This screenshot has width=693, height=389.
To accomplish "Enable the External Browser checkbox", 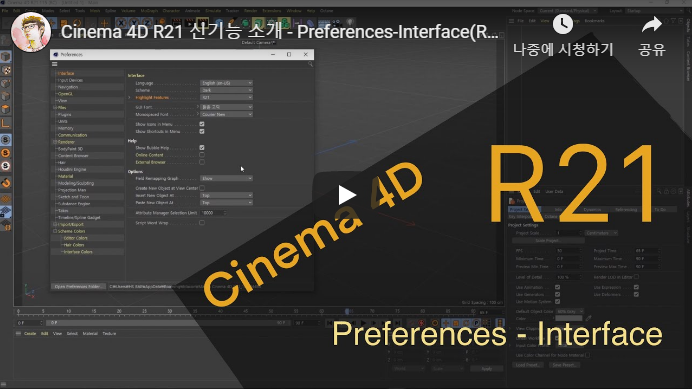I will point(202,162).
